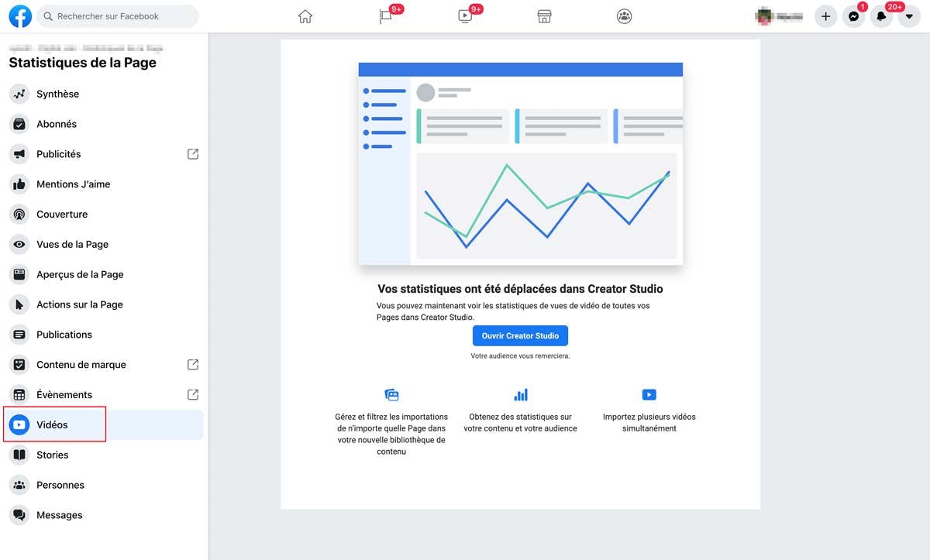Click the Create plus icon

click(826, 16)
